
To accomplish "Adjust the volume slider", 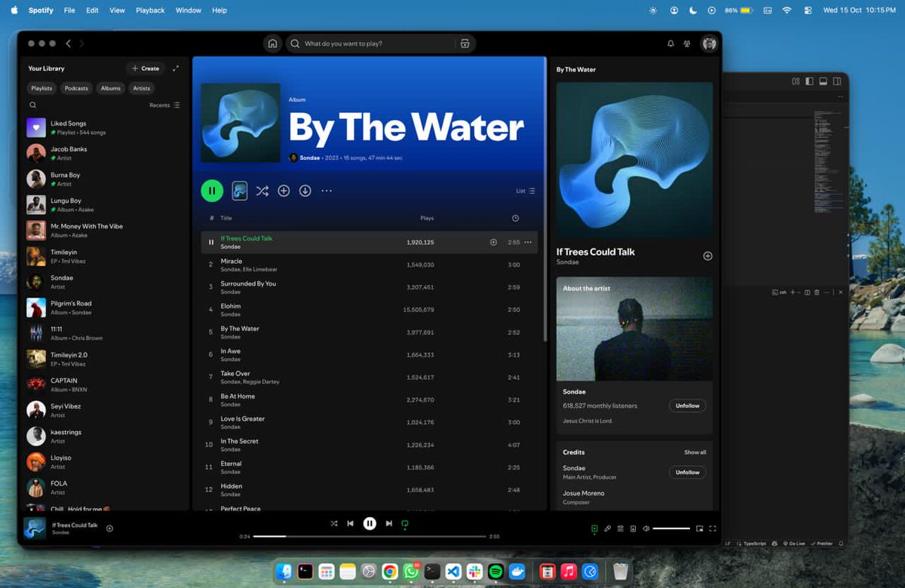I will 671,528.
